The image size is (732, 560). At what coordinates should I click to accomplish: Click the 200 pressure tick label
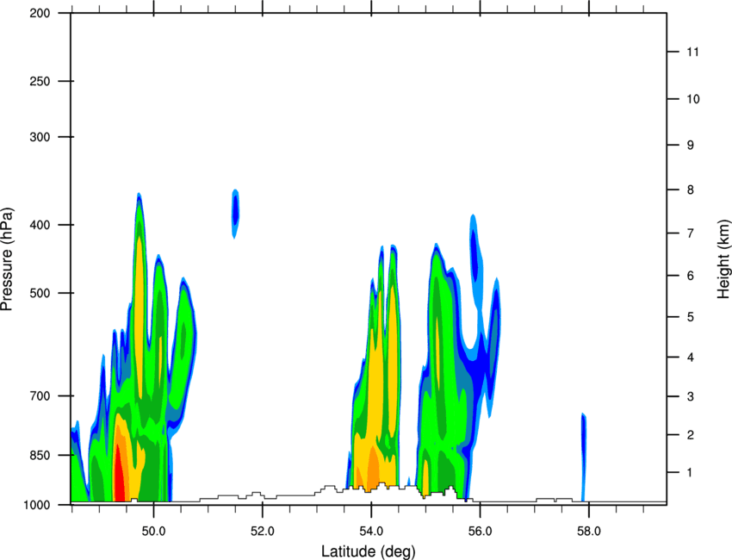pos(40,13)
